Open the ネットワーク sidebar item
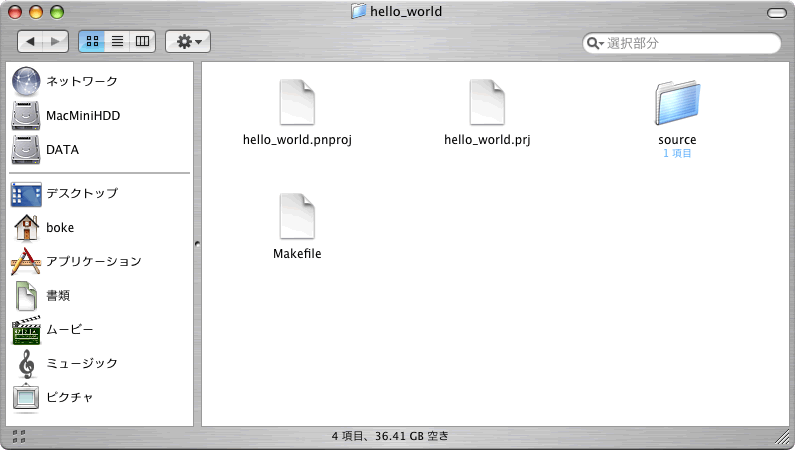795x450 pixels. click(x=65, y=81)
